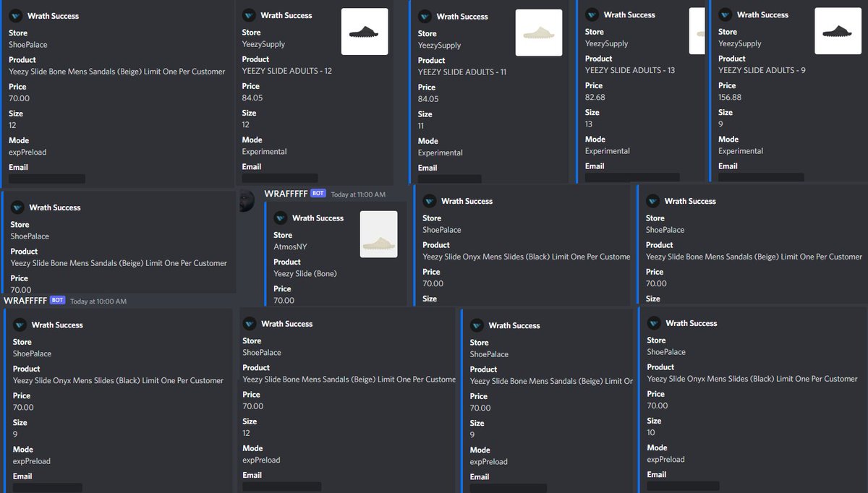868x493 pixels.
Task: Select the product text 'YEEZY SLIDE ADULTS - 9'
Action: [762, 70]
